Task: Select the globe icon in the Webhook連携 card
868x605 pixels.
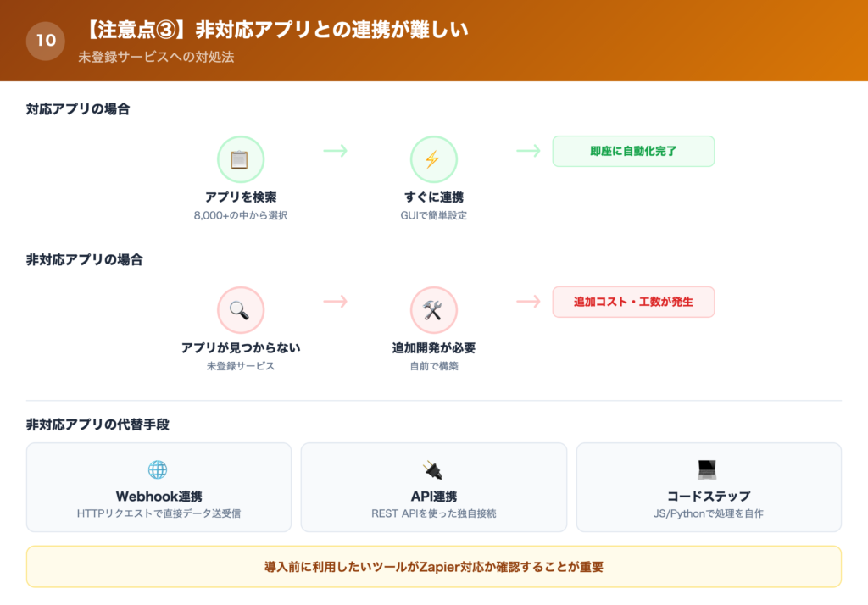Action: (x=159, y=469)
